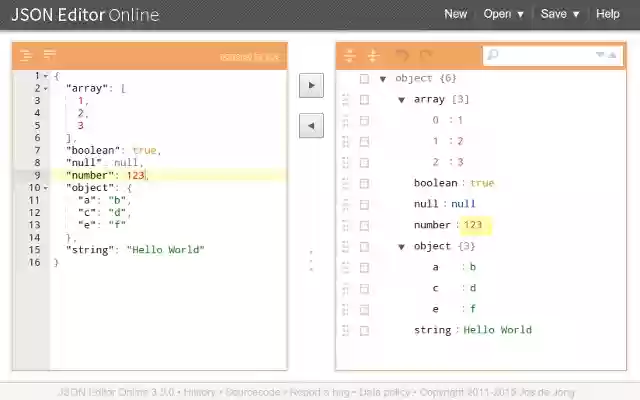Click the "boolean" key in code editor
Screen dimensions: 640x400
(x=93, y=151)
